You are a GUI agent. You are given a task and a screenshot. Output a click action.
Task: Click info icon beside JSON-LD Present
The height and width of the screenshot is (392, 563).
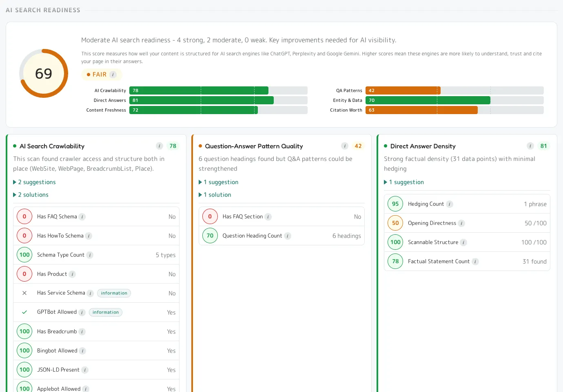pos(85,370)
